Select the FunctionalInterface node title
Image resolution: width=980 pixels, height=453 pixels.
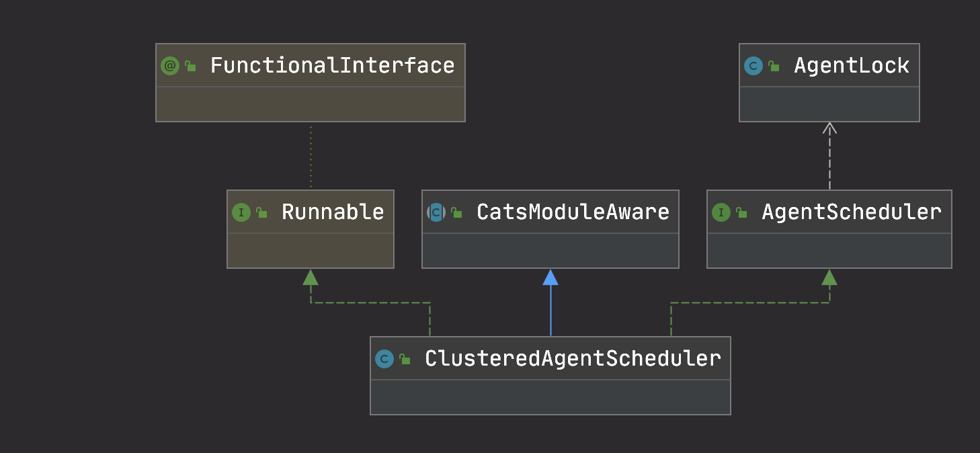332,66
